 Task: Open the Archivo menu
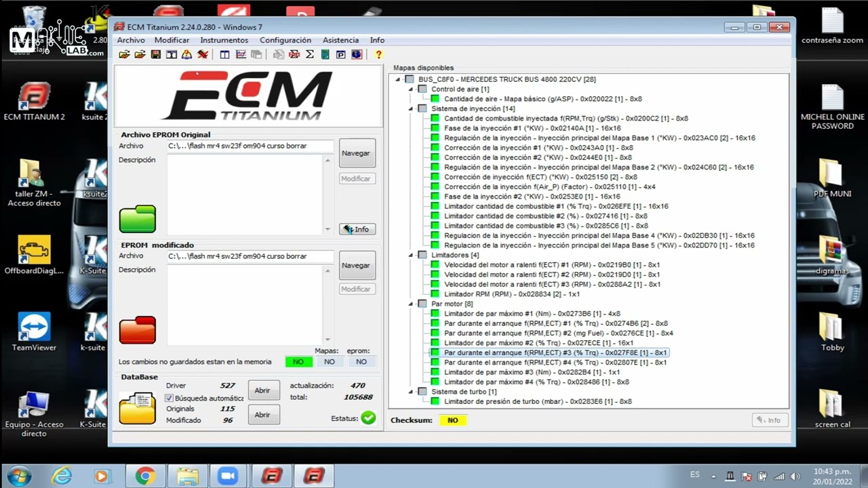[x=131, y=40]
